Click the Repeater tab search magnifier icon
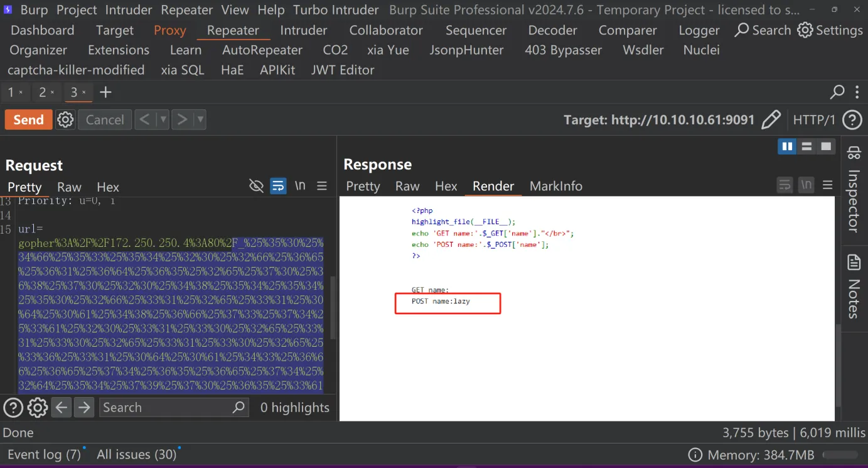Image resolution: width=868 pixels, height=468 pixels. click(x=837, y=92)
